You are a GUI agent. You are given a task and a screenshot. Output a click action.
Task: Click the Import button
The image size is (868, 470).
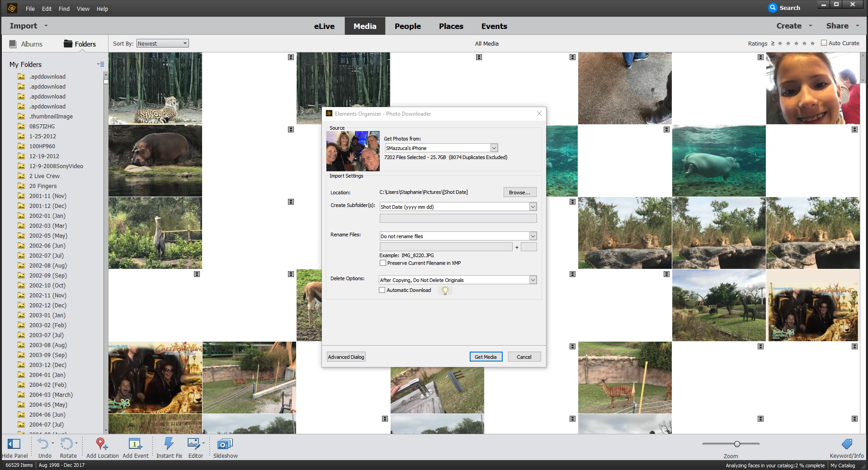tap(24, 26)
